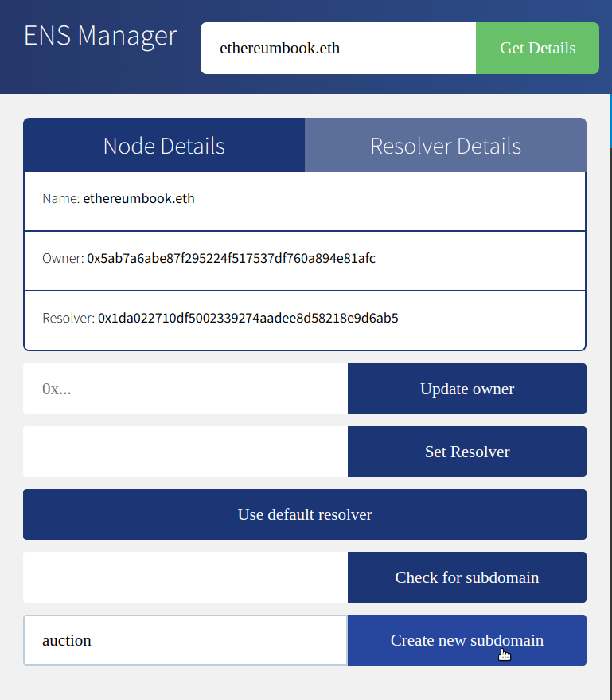Select Use default resolver
This screenshot has height=700, width=612.
(305, 514)
